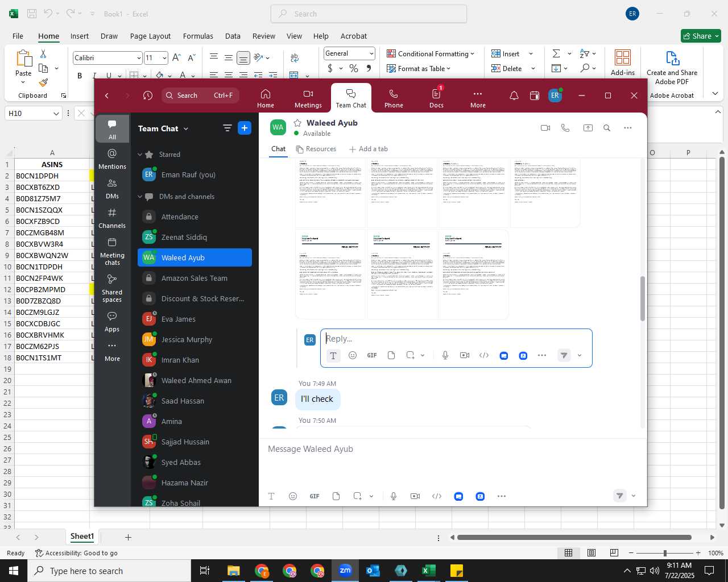Click Add a tab in chat
Image resolution: width=728 pixels, height=582 pixels.
pos(369,149)
